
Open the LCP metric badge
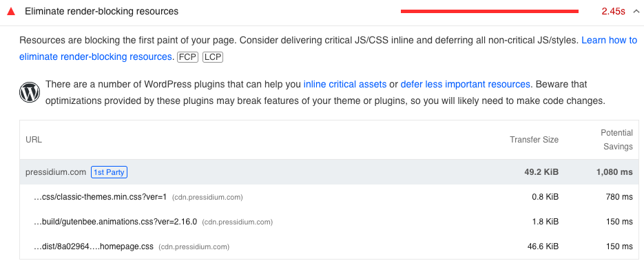[213, 57]
